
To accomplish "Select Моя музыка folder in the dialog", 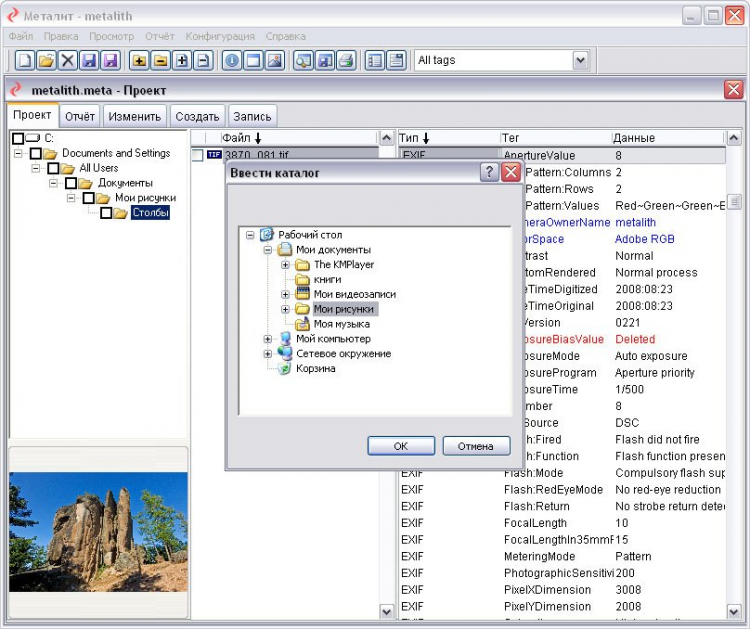I will (341, 324).
